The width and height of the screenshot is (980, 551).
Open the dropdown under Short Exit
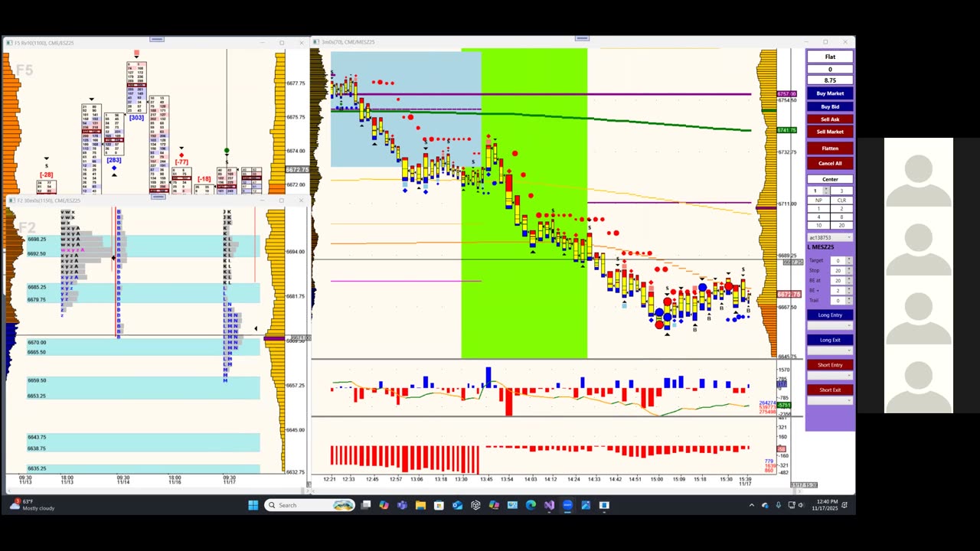pos(830,400)
